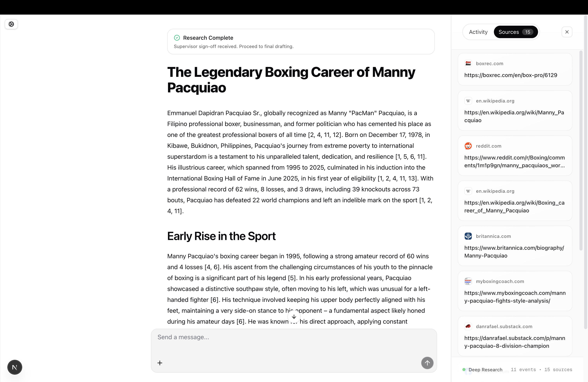The height and width of the screenshot is (382, 588).
Task: Click the plus attachment icon
Action: [x=160, y=363]
